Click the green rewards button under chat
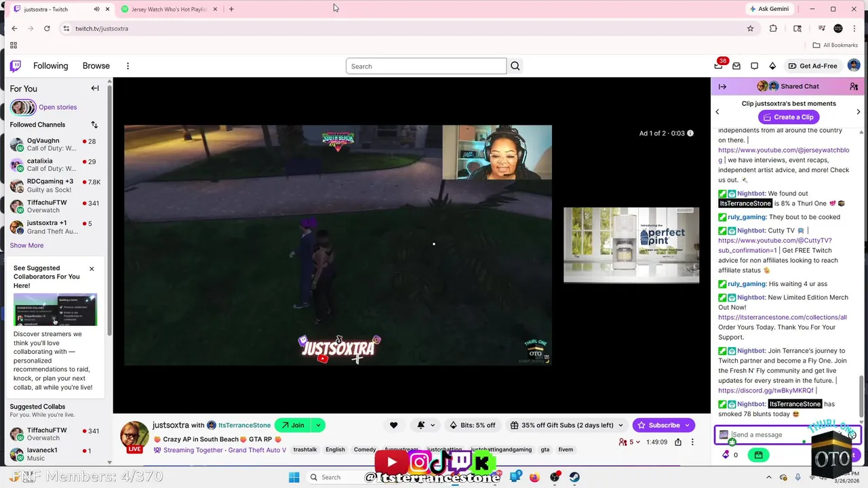This screenshot has width=868, height=488. tap(758, 455)
